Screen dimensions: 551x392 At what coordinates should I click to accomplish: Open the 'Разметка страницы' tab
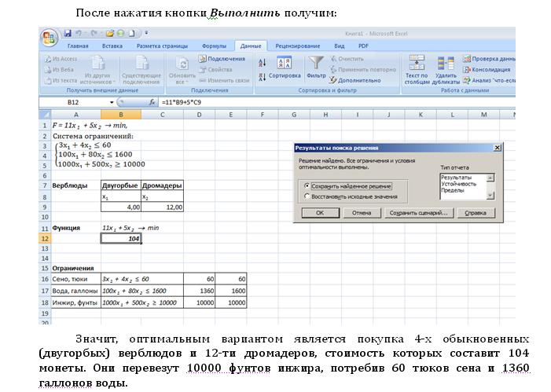pos(162,46)
